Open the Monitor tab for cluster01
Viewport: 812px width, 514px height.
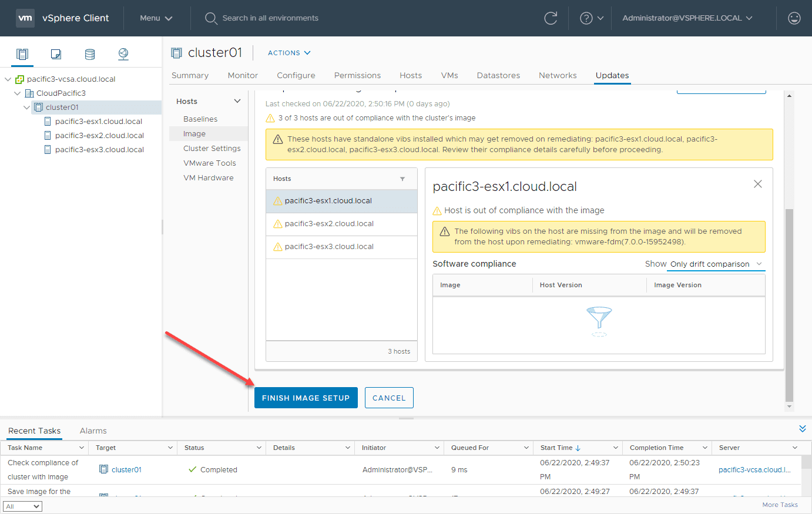(x=242, y=75)
